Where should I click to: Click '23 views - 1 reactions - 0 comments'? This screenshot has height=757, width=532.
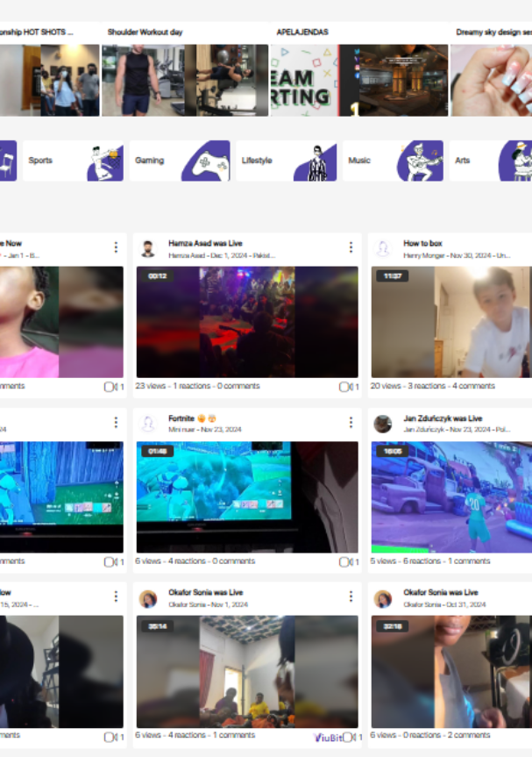(x=197, y=386)
